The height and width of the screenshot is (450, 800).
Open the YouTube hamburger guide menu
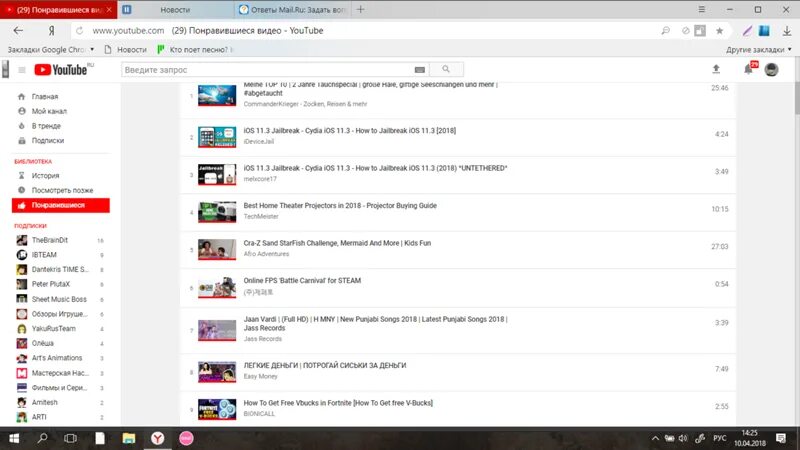[x=22, y=70]
